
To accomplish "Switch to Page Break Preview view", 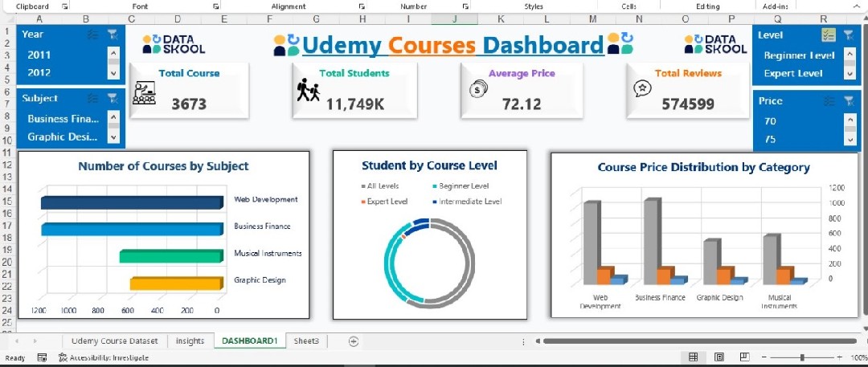I will (744, 357).
